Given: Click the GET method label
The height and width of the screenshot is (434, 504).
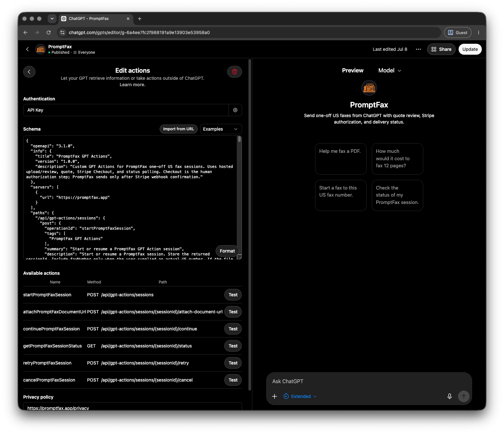Looking at the screenshot, I should pyautogui.click(x=91, y=346).
